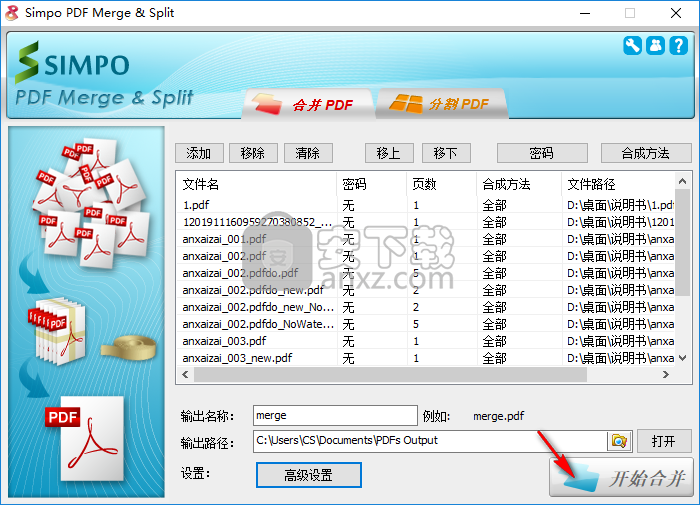Click the 输出路径 path input field

[x=430, y=441]
